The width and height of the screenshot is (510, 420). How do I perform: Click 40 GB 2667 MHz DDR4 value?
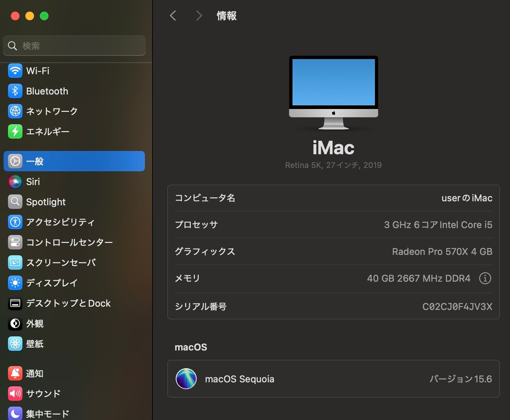[x=419, y=278]
